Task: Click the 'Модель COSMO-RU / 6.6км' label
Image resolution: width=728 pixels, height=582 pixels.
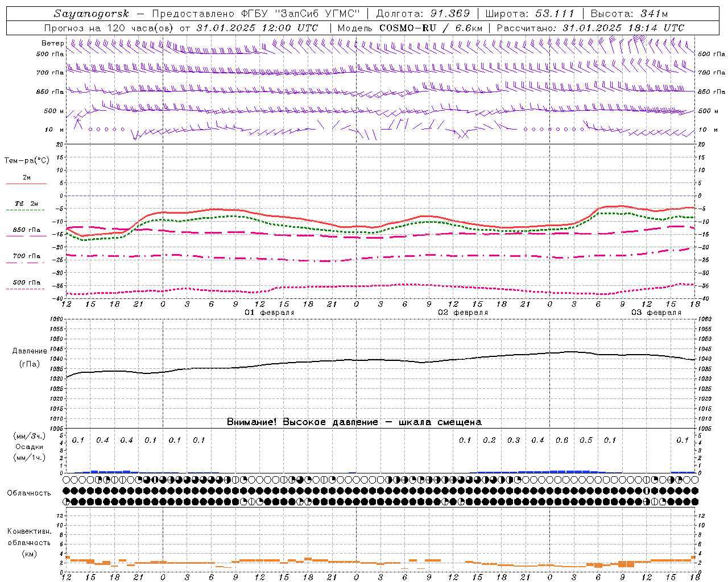Action: [x=409, y=28]
